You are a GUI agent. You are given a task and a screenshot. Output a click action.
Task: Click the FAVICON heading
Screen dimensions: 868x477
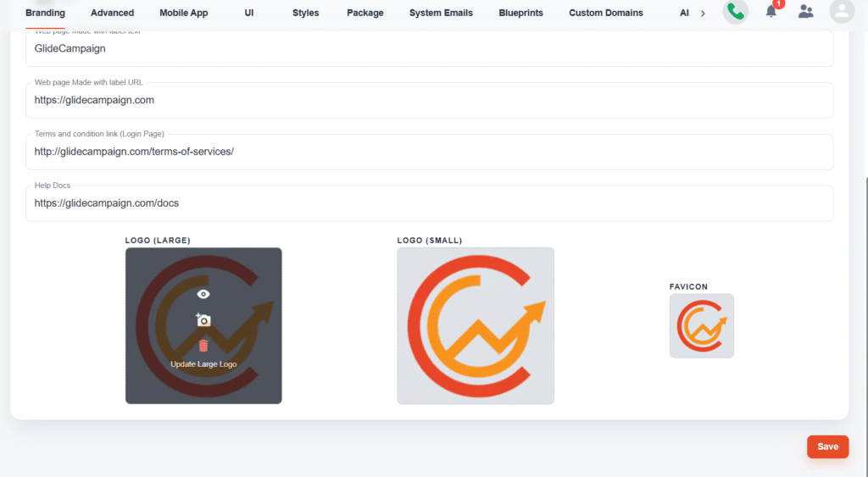coord(688,286)
